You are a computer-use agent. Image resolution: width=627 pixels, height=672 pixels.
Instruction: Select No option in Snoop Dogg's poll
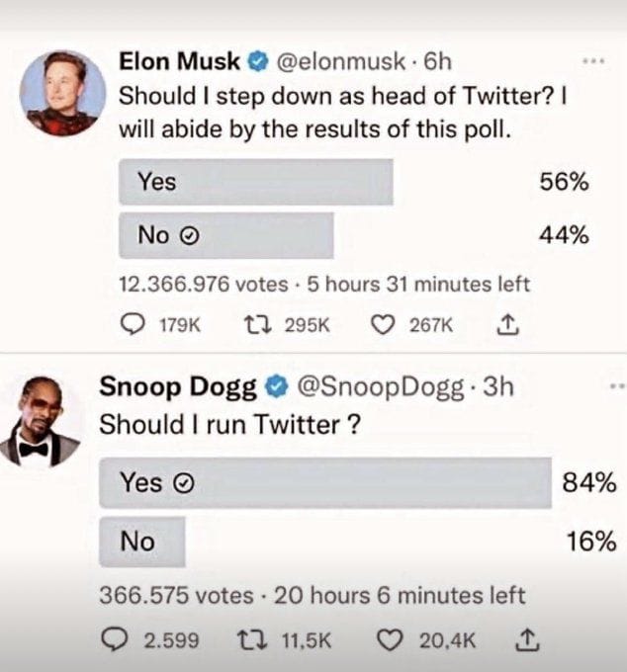click(x=142, y=542)
